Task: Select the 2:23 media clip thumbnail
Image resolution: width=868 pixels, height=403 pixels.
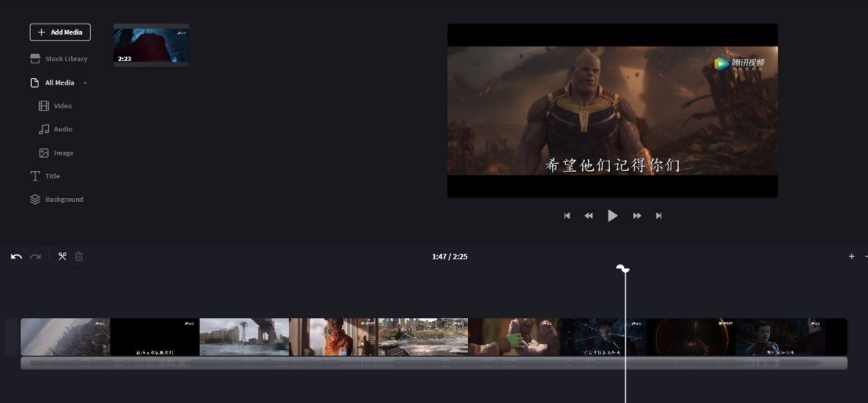Action: [x=151, y=46]
